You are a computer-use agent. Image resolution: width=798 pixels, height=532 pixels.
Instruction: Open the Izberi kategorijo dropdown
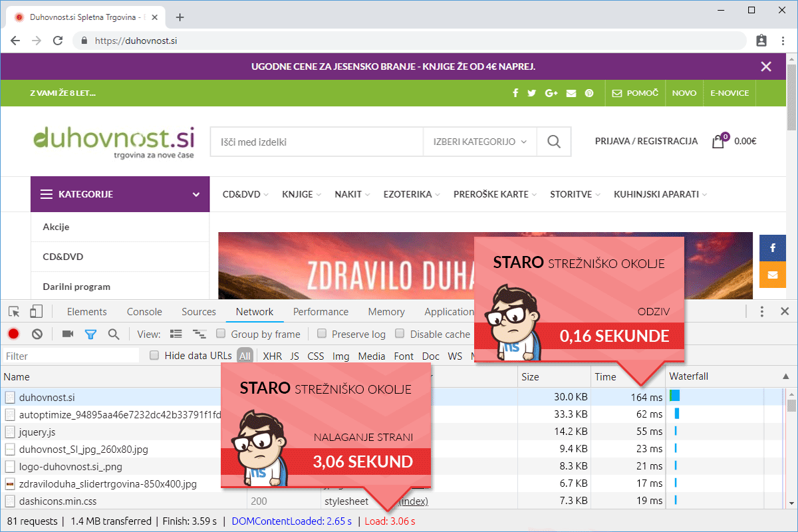click(479, 142)
